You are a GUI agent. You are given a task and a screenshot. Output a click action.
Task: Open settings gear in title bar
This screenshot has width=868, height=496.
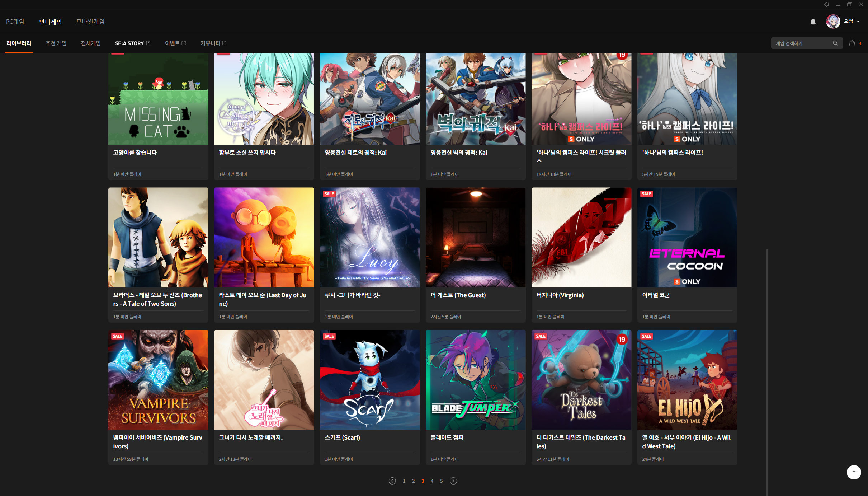click(x=826, y=5)
